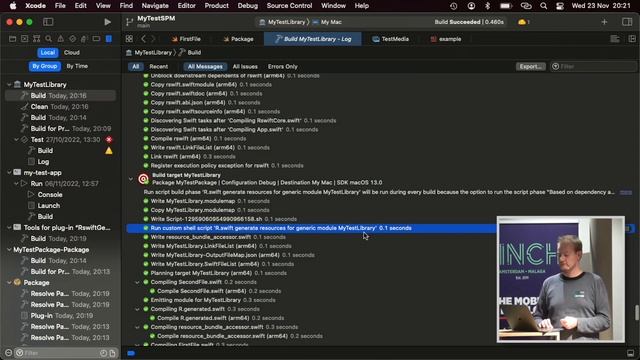The width and height of the screenshot is (640, 360).
Task: Open the Project navigator icon
Action: (x=13, y=39)
